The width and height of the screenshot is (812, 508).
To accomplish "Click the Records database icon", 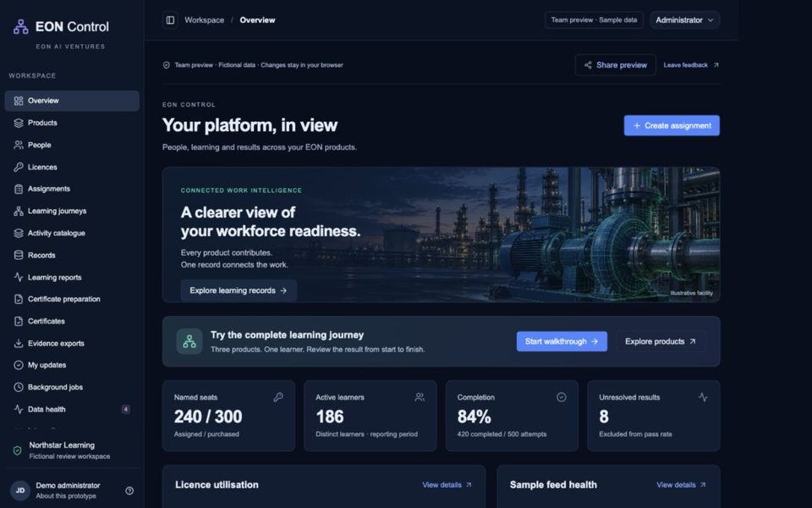I will coord(19,255).
